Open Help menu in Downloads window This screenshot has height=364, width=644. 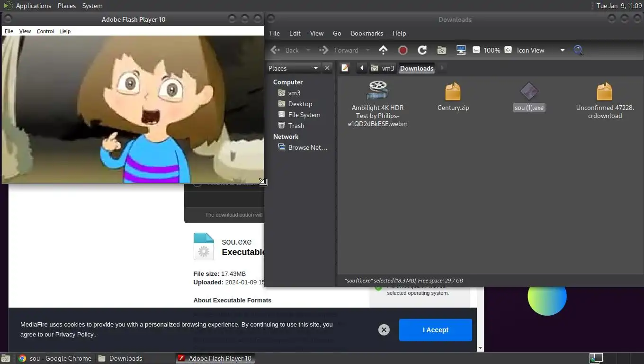399,33
